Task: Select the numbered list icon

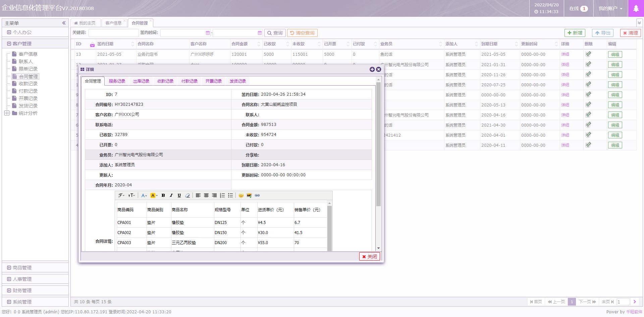Action: click(x=222, y=195)
